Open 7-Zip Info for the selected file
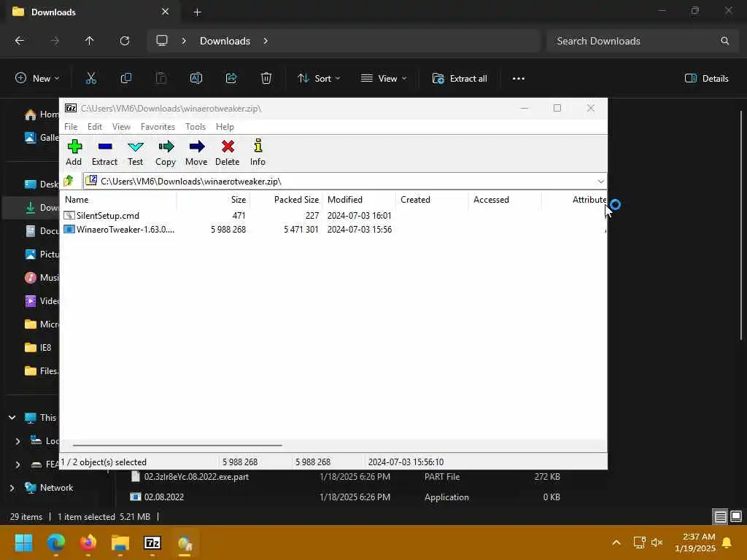This screenshot has height=560, width=747. click(x=258, y=152)
